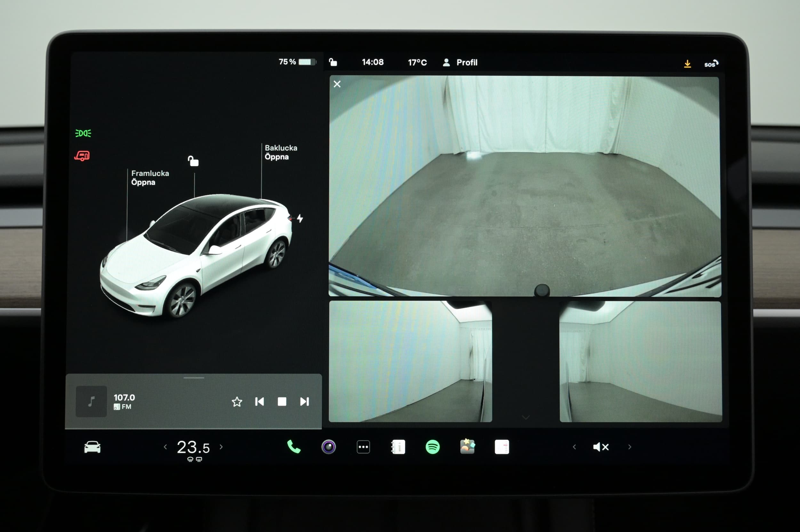Tap the red trailer mode indicator
Screen dimensions: 800x532
(82, 156)
